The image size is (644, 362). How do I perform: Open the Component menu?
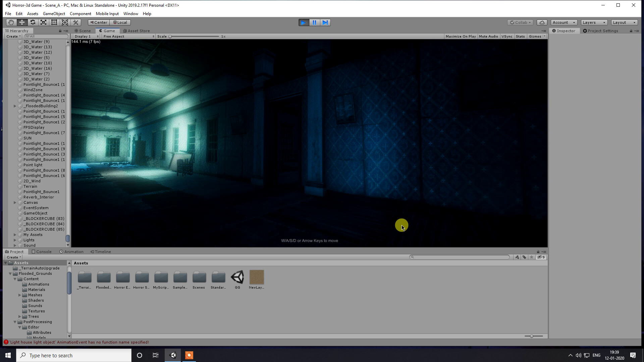coord(80,14)
